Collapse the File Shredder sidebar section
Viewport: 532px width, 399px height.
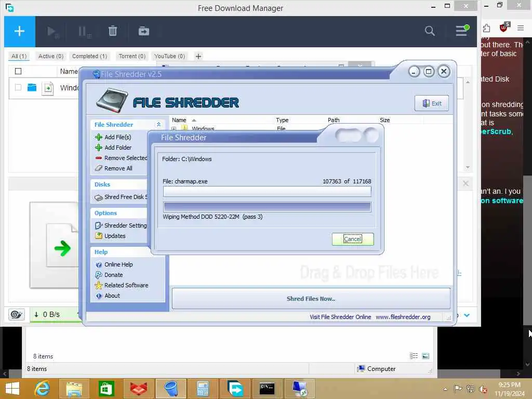coord(158,125)
